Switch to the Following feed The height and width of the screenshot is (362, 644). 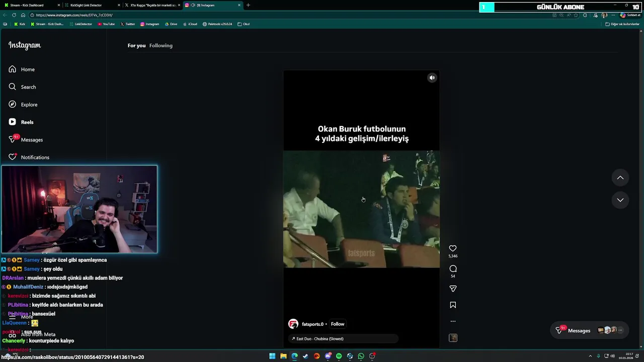point(161,46)
